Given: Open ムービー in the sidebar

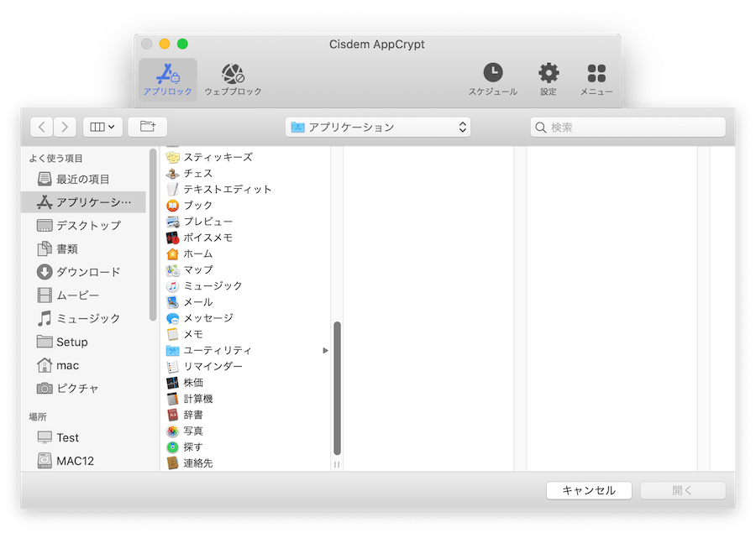Looking at the screenshot, I should tap(83, 295).
